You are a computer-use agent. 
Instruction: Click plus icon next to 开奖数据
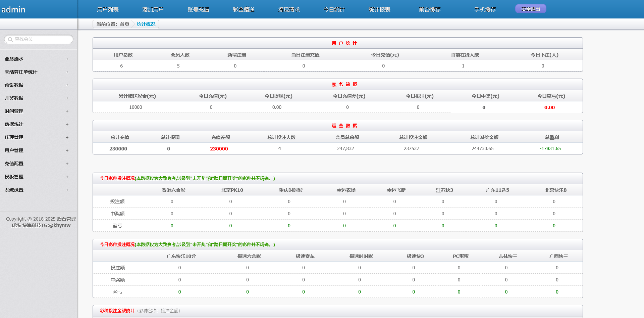(x=67, y=98)
